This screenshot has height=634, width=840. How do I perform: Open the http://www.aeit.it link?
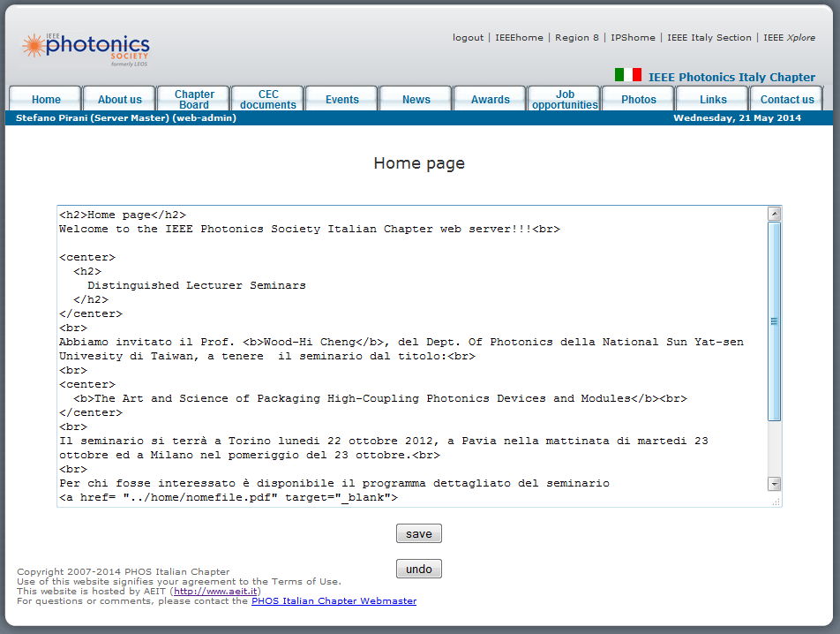[215, 591]
